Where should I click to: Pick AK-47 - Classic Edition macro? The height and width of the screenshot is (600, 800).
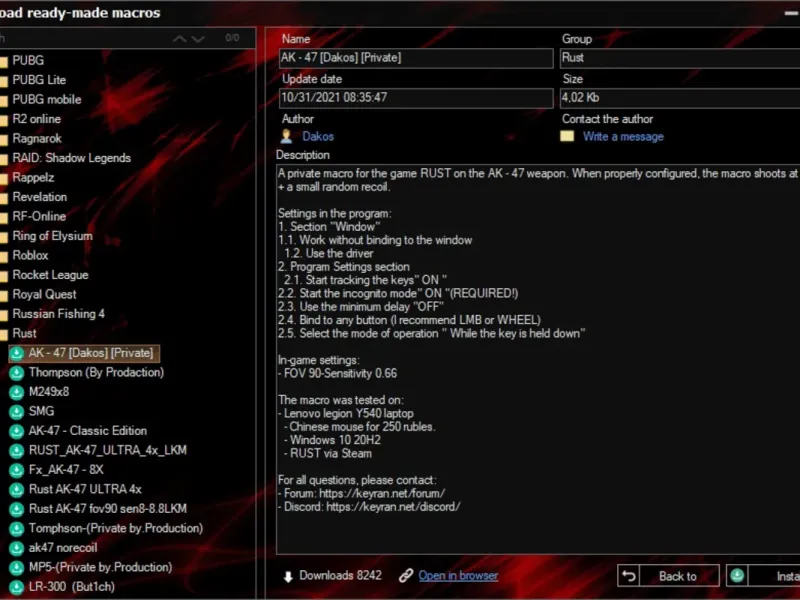tap(88, 431)
